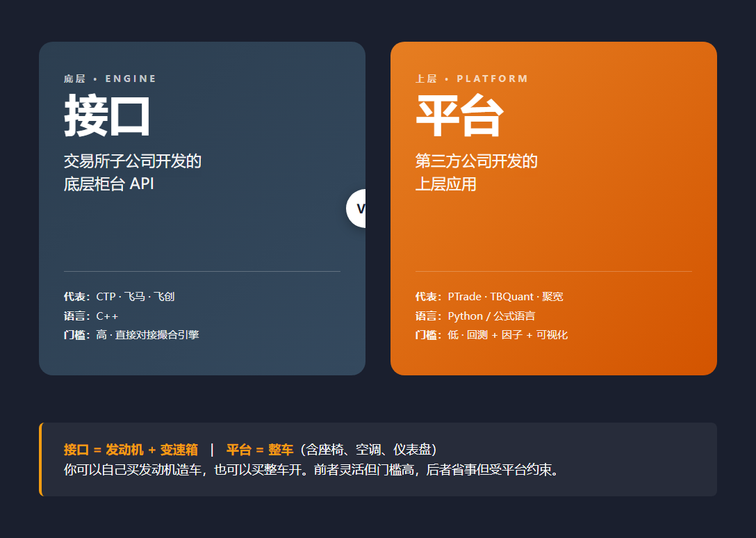The width and height of the screenshot is (756, 538).
Task: Click the line 语言: C++
Action: click(91, 316)
